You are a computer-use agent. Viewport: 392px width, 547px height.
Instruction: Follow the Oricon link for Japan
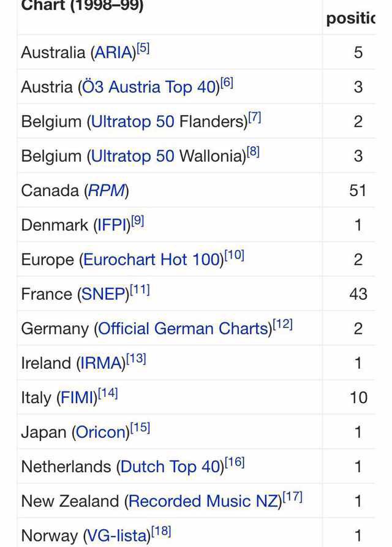pyautogui.click(x=101, y=432)
